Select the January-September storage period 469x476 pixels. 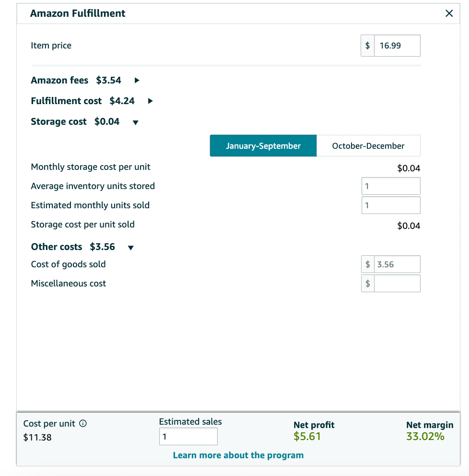263,146
